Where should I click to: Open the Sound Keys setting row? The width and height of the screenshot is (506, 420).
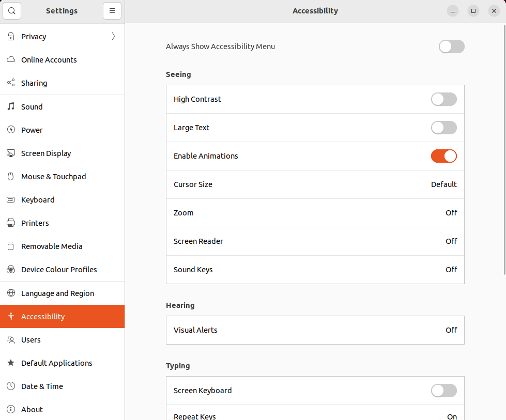[x=315, y=270]
